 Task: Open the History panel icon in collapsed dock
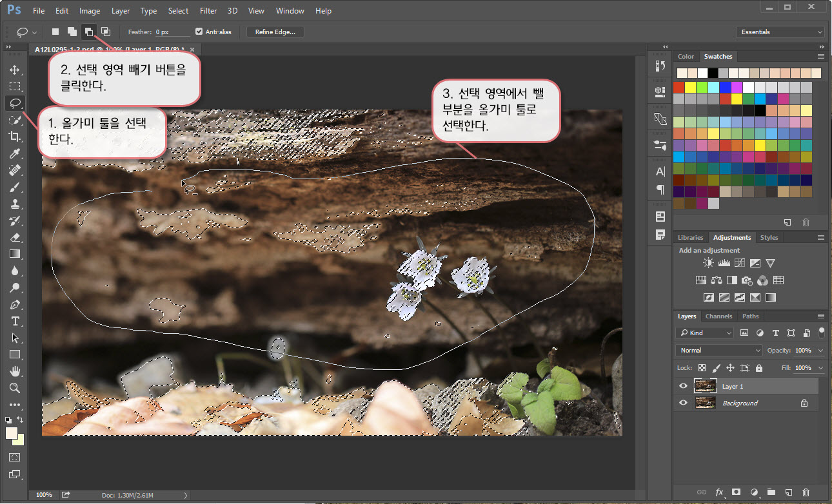[x=660, y=66]
